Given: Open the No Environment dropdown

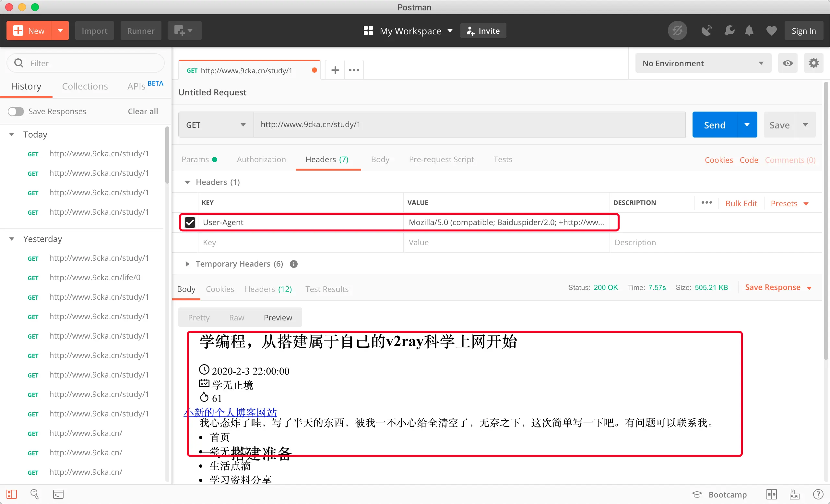Looking at the screenshot, I should (703, 63).
